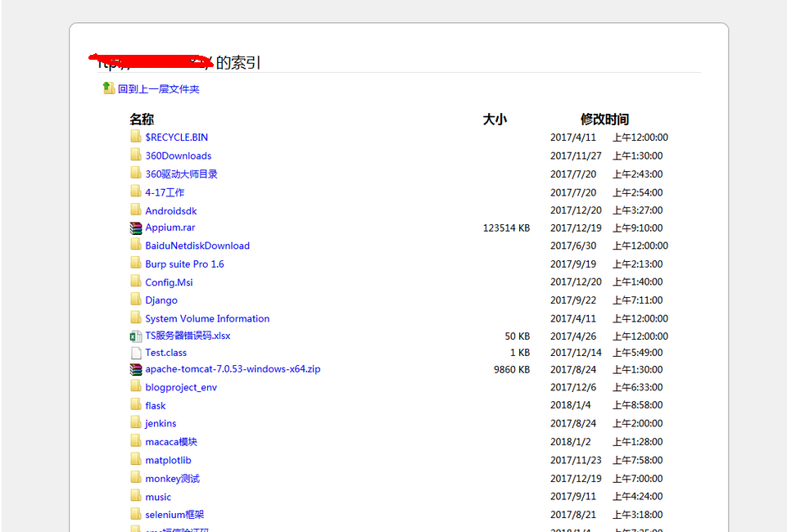
Task: Click the Excel icon for TS服务器错误码.xlsx
Action: (135, 336)
